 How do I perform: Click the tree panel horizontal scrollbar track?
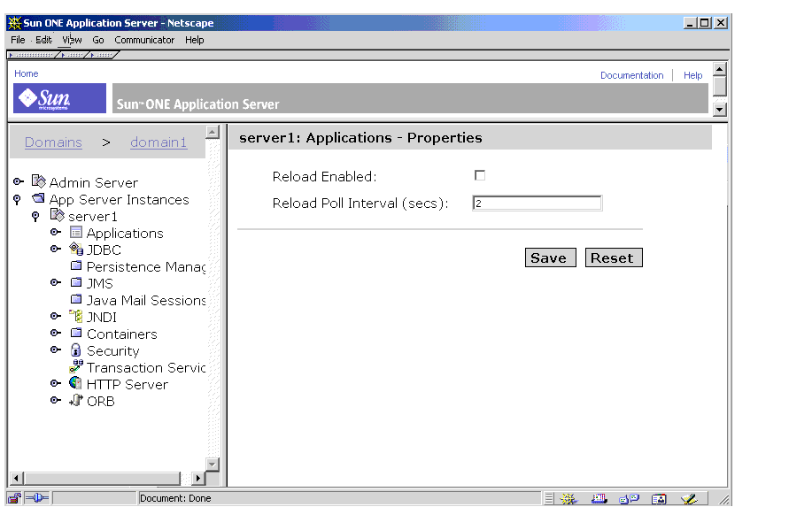tap(107, 478)
